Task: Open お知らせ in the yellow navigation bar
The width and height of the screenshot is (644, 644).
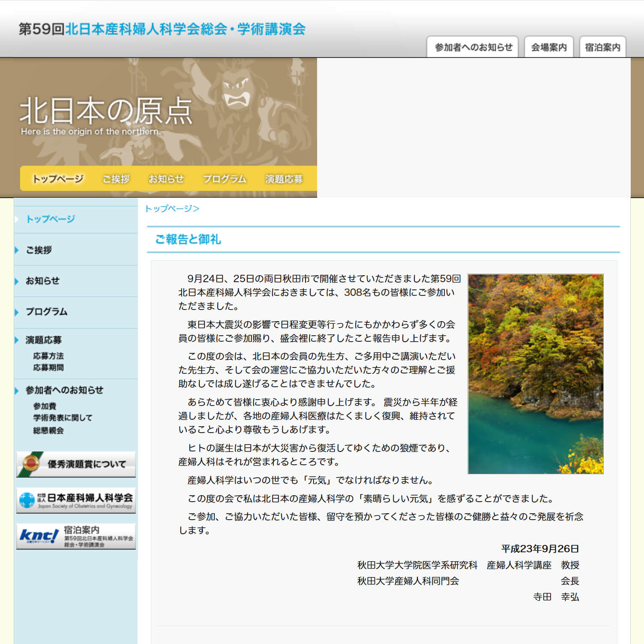Action: point(166,179)
